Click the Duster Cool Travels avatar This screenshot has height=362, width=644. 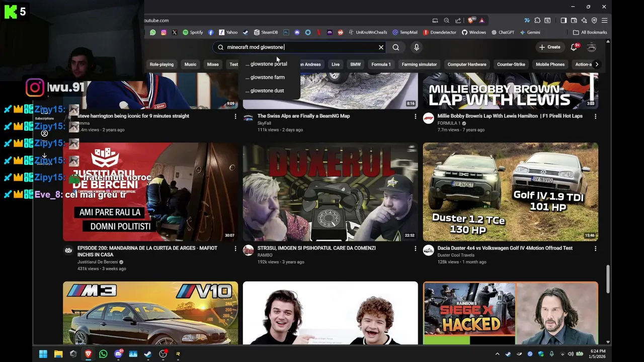coord(428,250)
